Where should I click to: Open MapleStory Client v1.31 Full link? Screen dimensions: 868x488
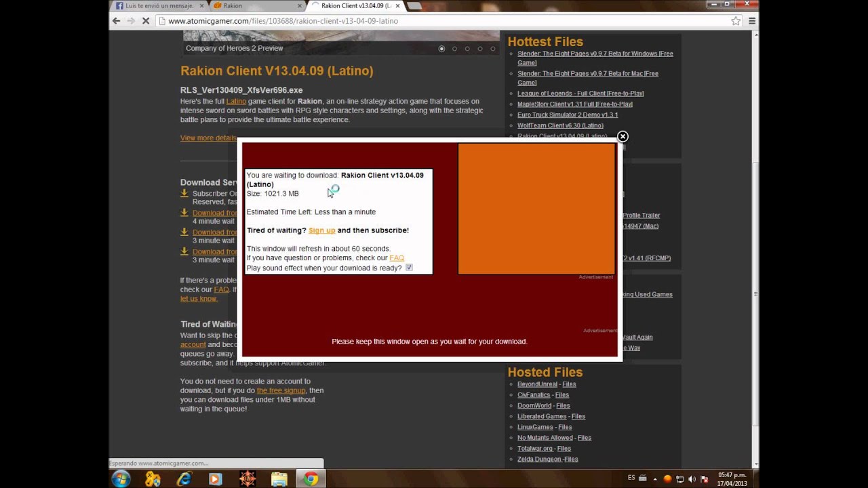click(x=575, y=104)
